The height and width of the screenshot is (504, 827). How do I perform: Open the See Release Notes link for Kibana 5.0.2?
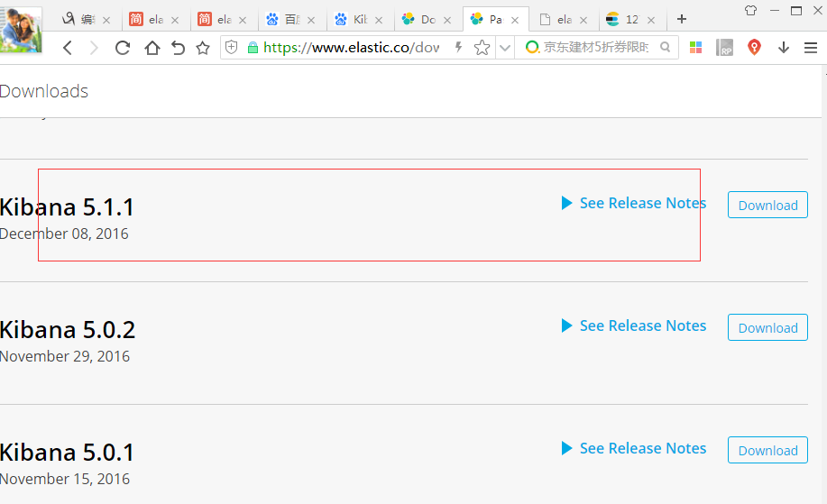[x=643, y=325]
